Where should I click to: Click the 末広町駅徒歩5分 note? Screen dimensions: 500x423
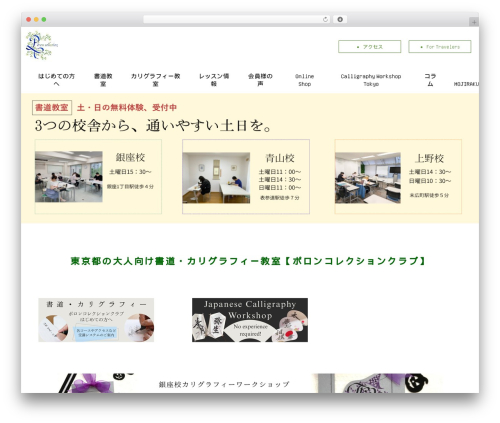tap(429, 195)
